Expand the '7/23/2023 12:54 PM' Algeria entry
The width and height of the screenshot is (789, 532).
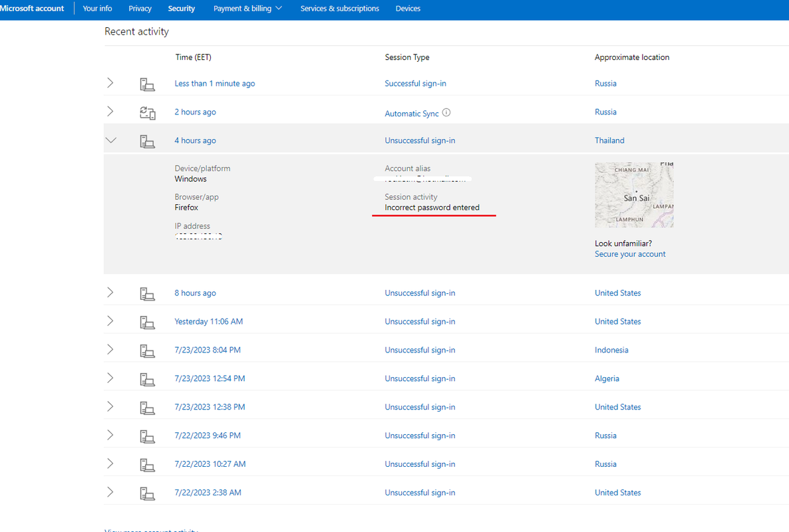pyautogui.click(x=110, y=378)
